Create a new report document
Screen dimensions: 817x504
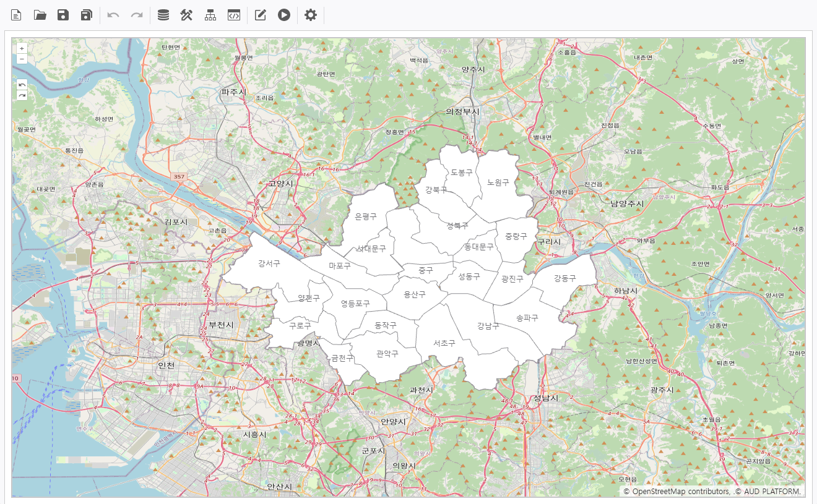(16, 15)
